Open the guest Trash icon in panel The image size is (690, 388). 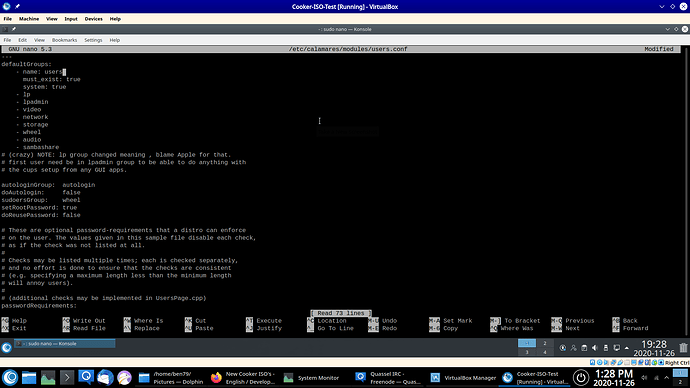point(683,348)
